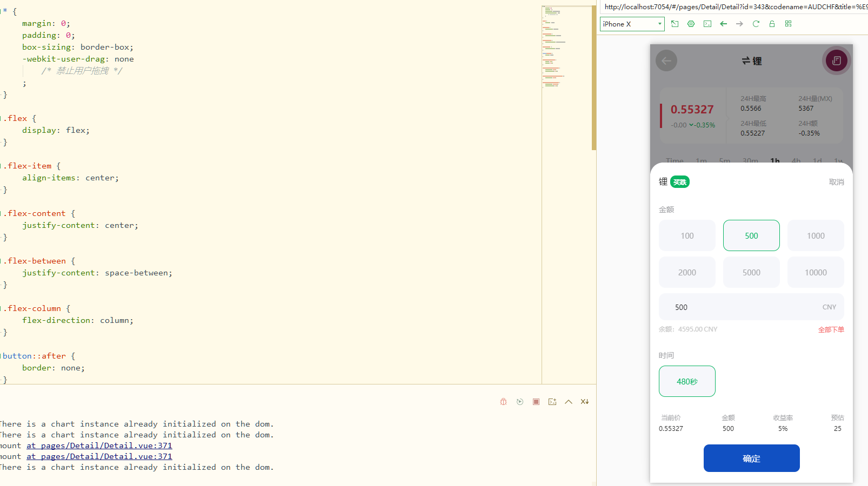Viewport: 868px width, 486px height.
Task: Open preview settings gear icon
Action: pyautogui.click(x=691, y=24)
